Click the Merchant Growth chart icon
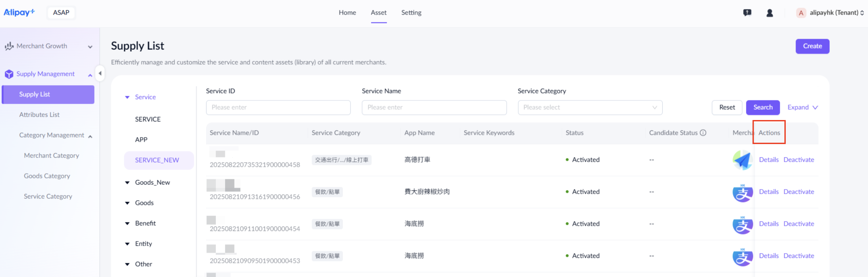Viewport: 868px width, 277px height. (9, 46)
